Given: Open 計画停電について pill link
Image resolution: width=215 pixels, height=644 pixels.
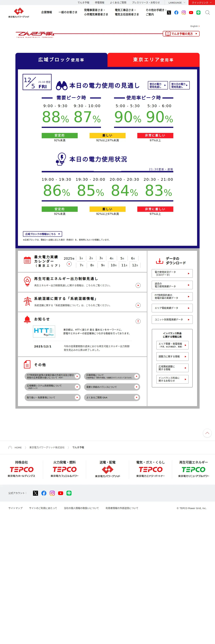Looking at the screenshot, I should click(x=112, y=376).
